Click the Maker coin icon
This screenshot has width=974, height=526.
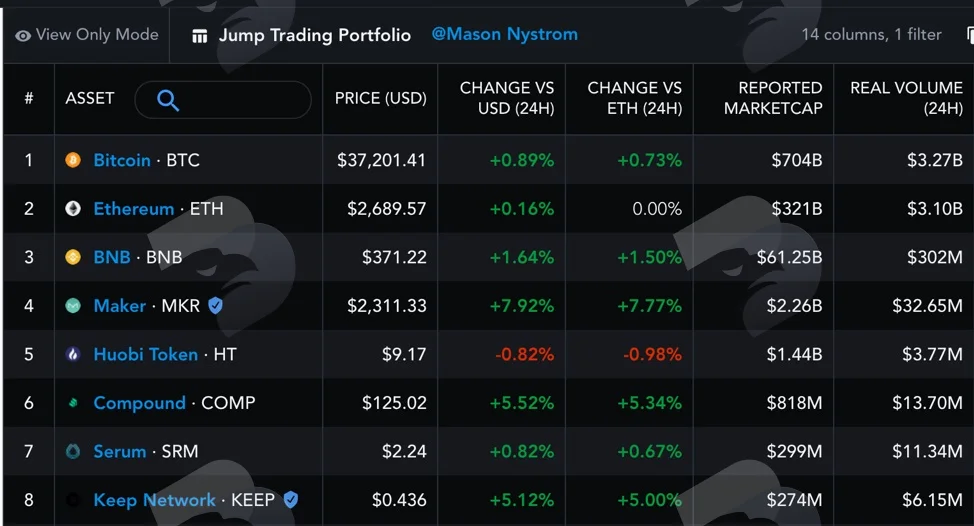pos(73,306)
